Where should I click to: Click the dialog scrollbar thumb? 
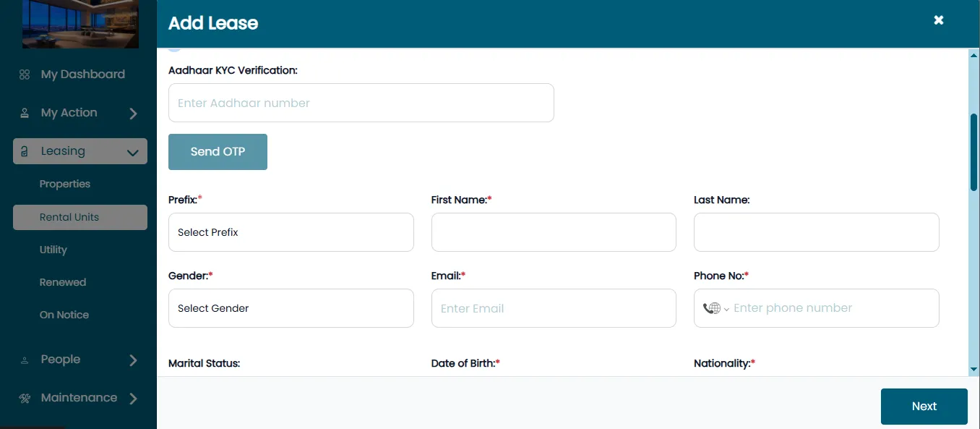(974, 152)
